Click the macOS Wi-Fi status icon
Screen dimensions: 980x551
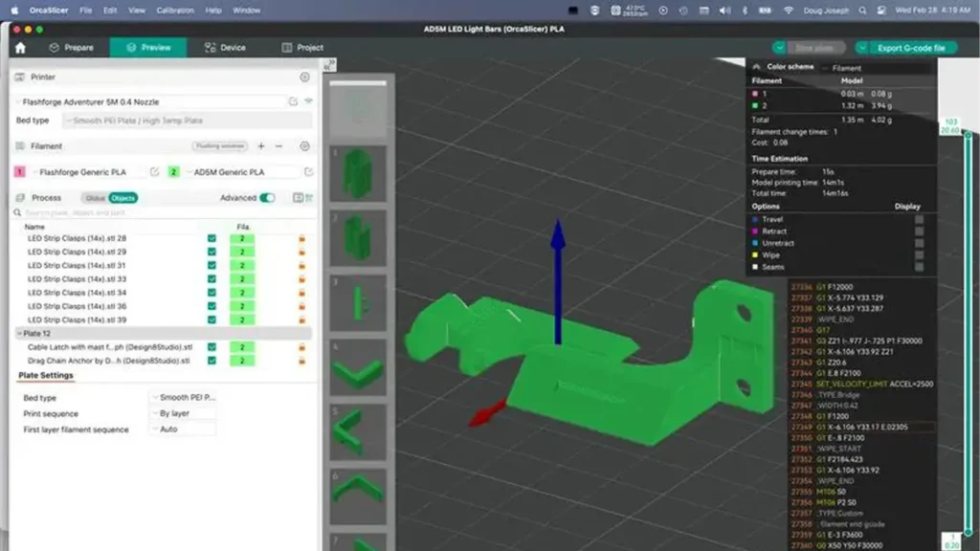[x=789, y=11]
